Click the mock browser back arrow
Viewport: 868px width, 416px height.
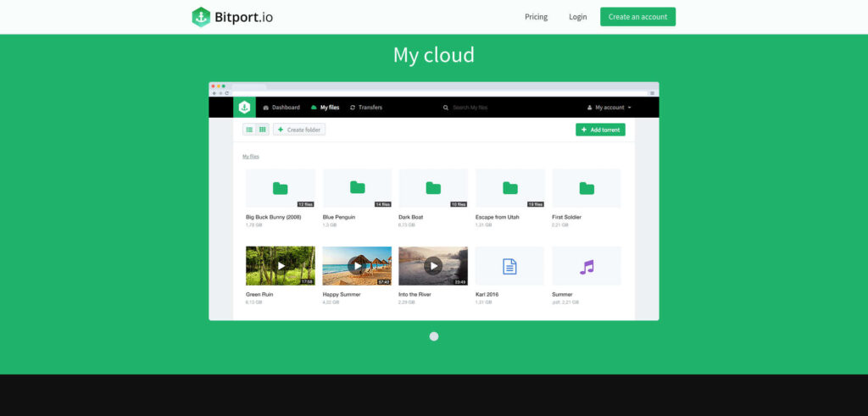tap(214, 93)
